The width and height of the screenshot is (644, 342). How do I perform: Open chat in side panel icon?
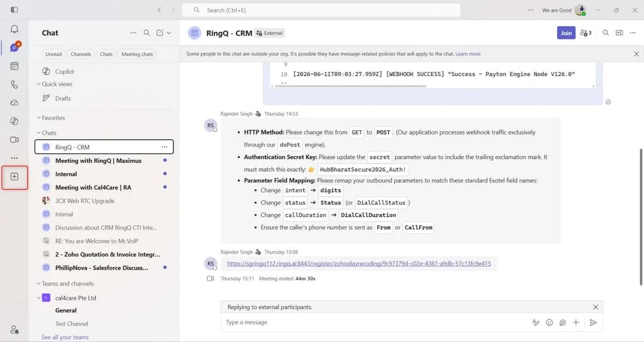tap(619, 33)
